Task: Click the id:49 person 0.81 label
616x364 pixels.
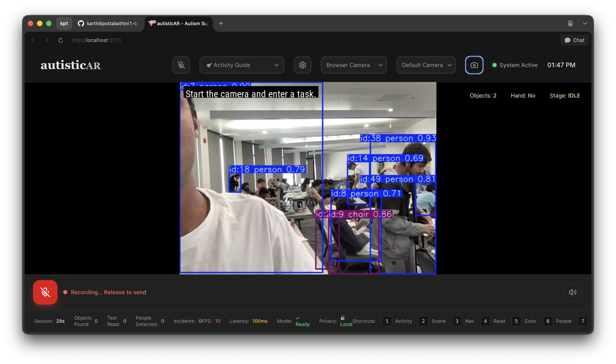Action: pos(398,179)
